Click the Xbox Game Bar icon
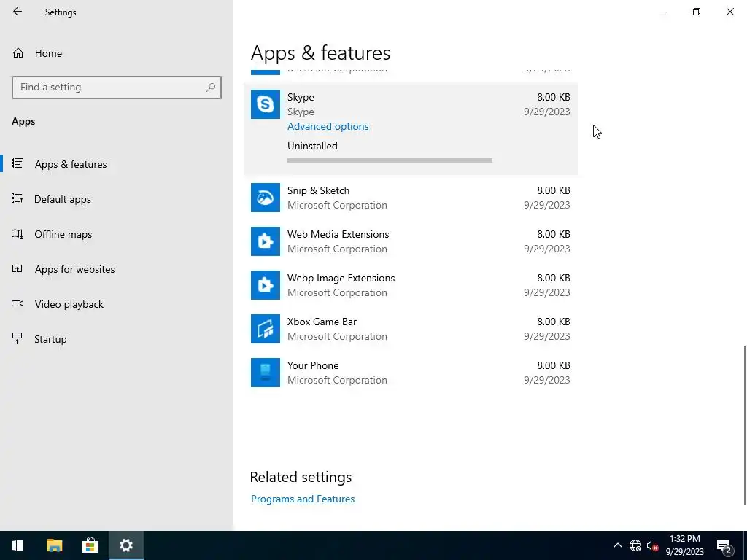Screen dimensions: 747x560 pyautogui.click(x=266, y=329)
